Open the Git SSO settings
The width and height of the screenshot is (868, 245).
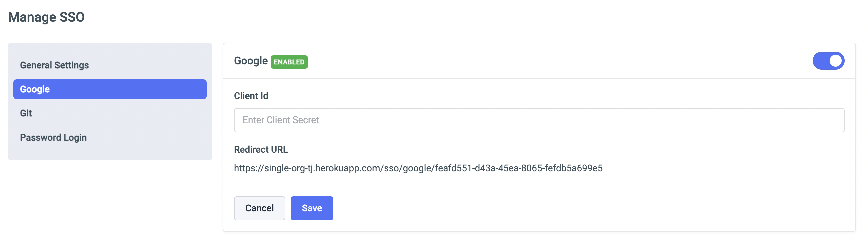point(26,113)
